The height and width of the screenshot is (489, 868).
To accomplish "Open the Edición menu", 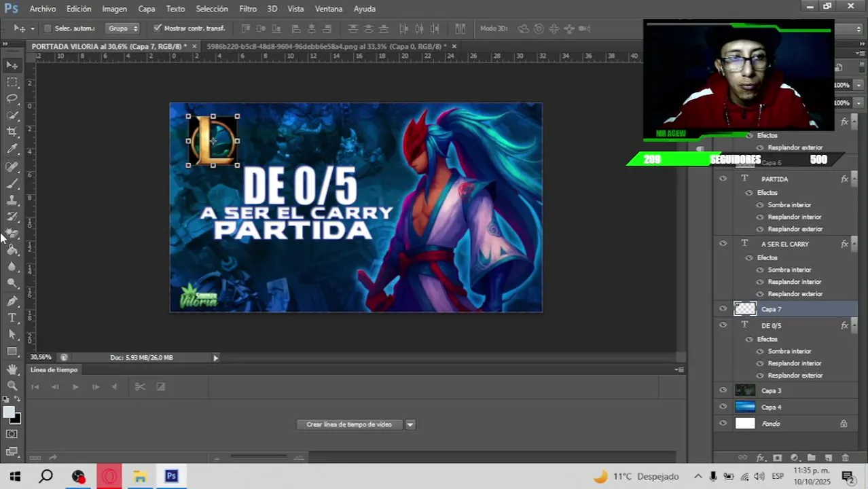I will 79,9.
